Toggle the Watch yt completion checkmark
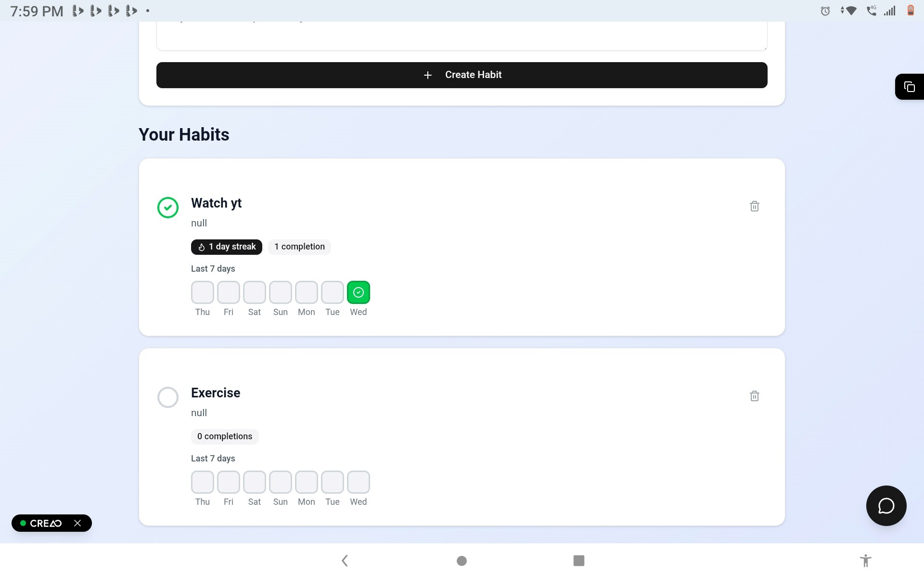924x578 pixels. pyautogui.click(x=167, y=208)
